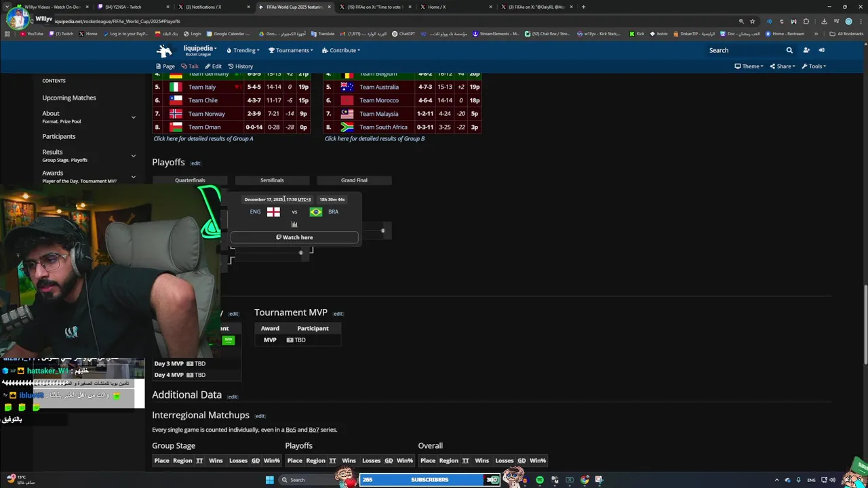Click the Bo7 link in description
The height and width of the screenshot is (488, 868).
pyautogui.click(x=313, y=430)
